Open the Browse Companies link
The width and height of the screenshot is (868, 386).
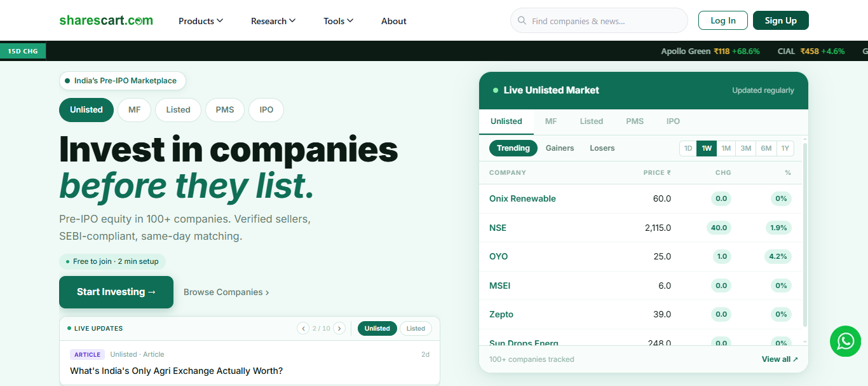point(226,293)
